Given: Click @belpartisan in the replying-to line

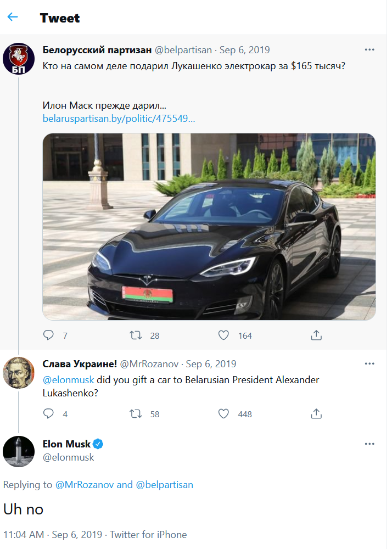Looking at the screenshot, I should pyautogui.click(x=164, y=485).
